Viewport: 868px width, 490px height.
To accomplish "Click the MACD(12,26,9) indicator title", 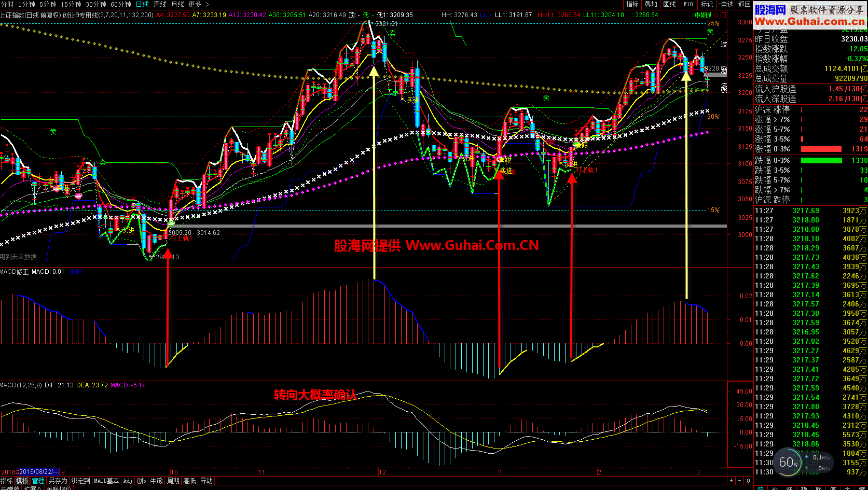I will point(21,385).
